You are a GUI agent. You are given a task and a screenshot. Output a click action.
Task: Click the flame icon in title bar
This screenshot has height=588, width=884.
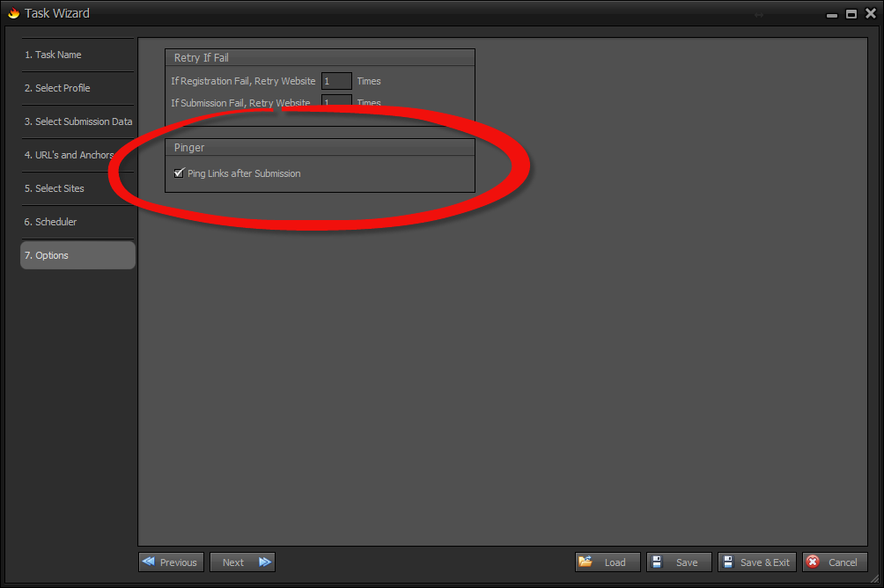pos(13,13)
